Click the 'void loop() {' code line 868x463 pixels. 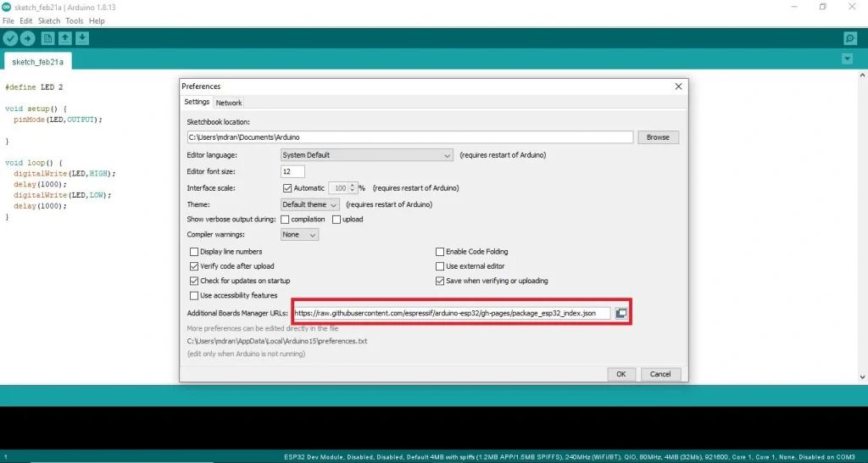[34, 163]
